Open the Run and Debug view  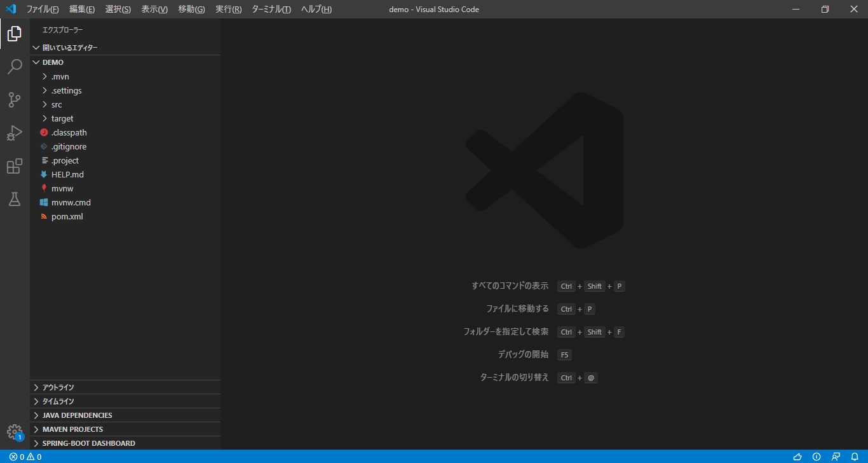coord(15,133)
